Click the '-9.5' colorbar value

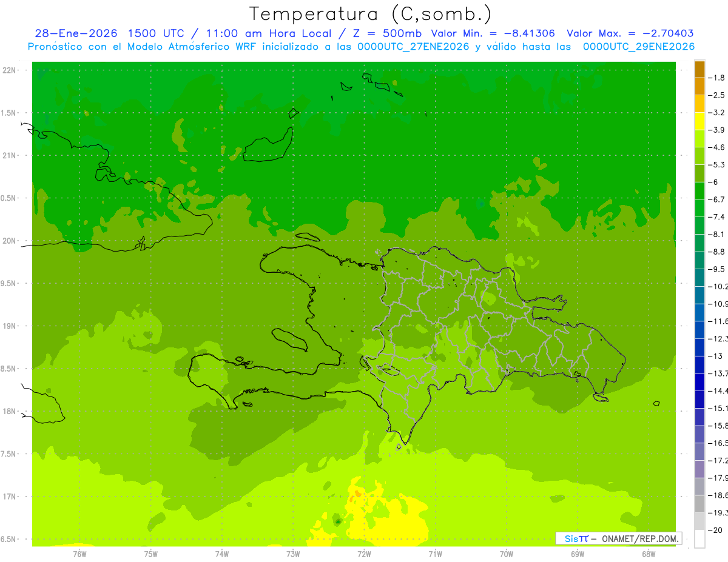tap(716, 269)
